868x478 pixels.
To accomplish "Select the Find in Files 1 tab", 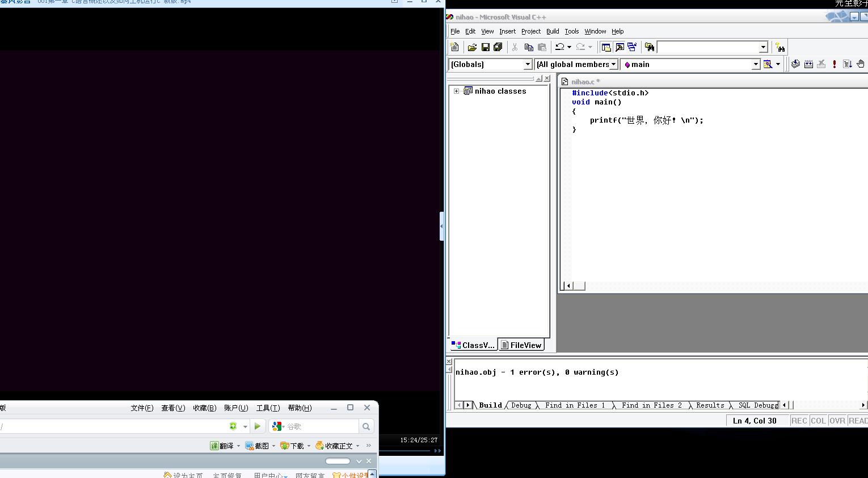I will point(575,405).
